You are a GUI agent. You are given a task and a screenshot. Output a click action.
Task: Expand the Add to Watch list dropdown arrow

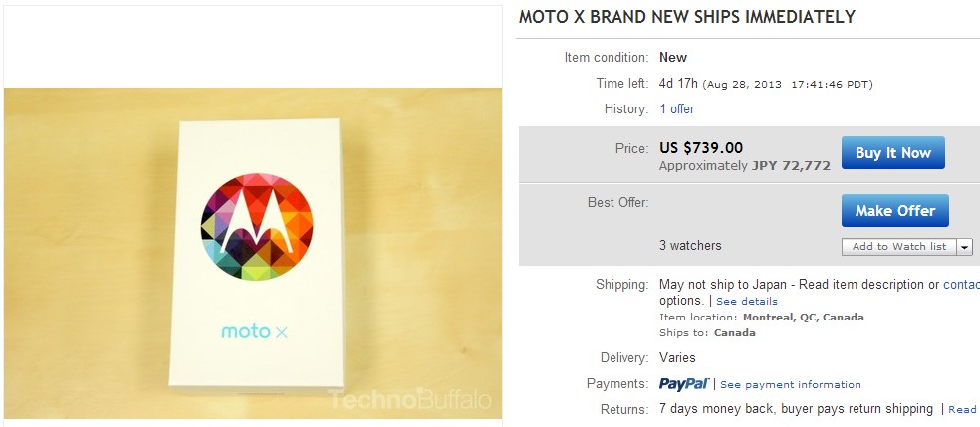[x=964, y=247]
